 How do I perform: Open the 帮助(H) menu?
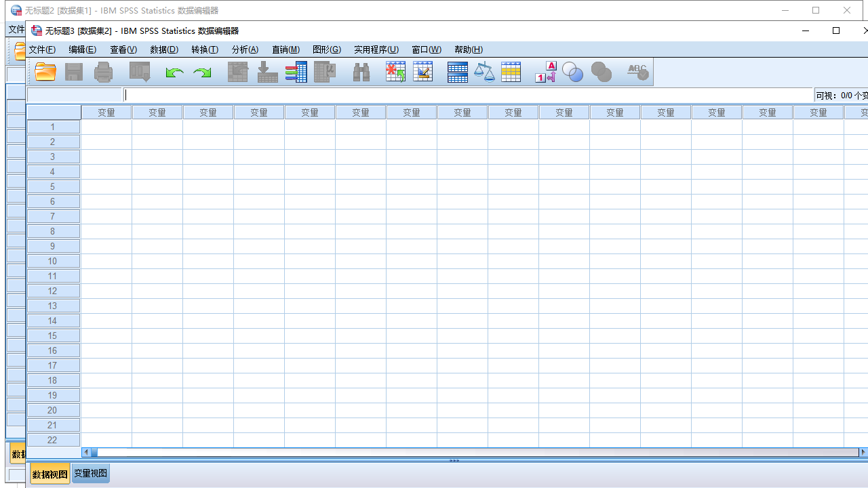[469, 49]
